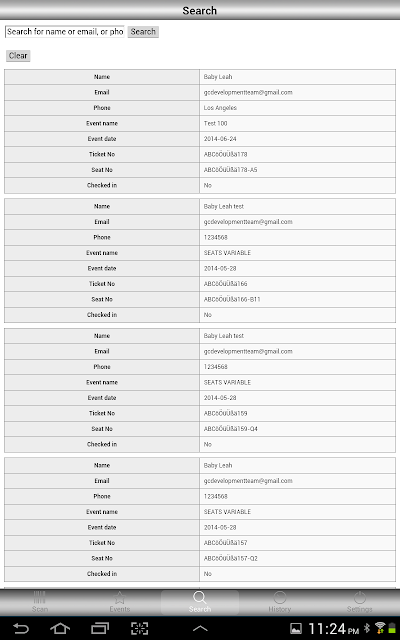Expand the bottom panel up-chevron
This screenshot has height=640, width=400.
click(200, 629)
